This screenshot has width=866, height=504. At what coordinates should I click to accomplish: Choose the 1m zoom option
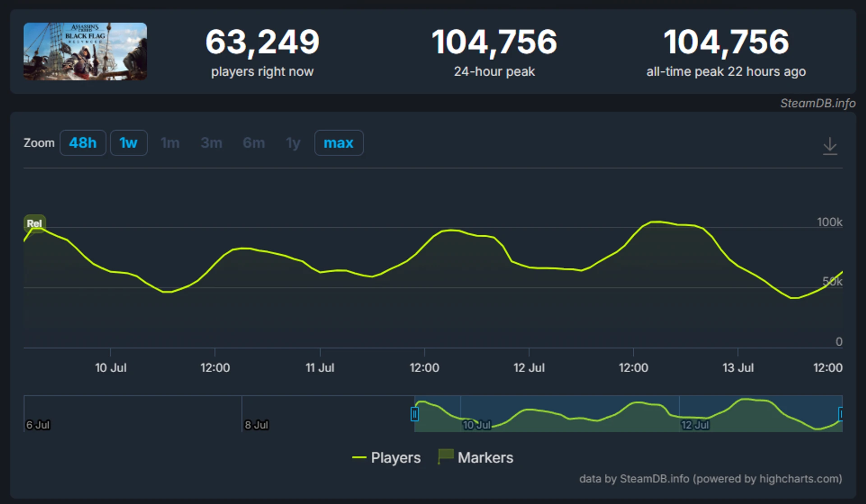tap(170, 143)
